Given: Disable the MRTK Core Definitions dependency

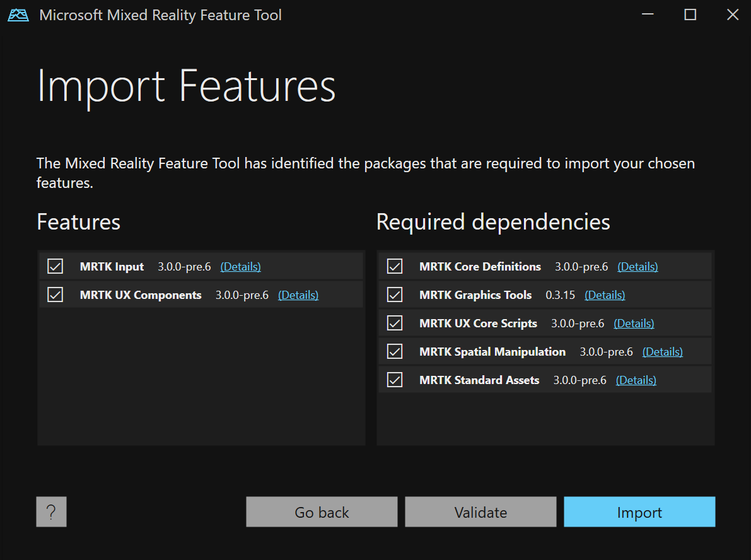Looking at the screenshot, I should [x=394, y=266].
